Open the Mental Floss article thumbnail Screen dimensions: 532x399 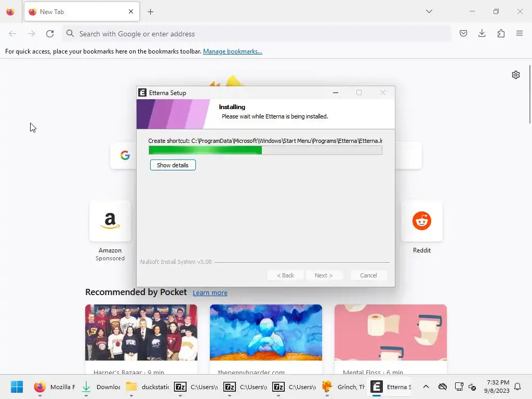tap(391, 332)
